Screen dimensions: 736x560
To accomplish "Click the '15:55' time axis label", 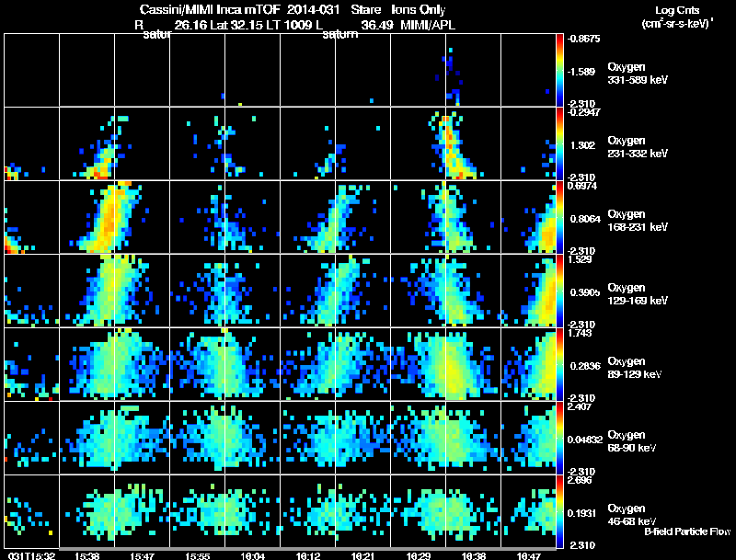I will (197, 555).
